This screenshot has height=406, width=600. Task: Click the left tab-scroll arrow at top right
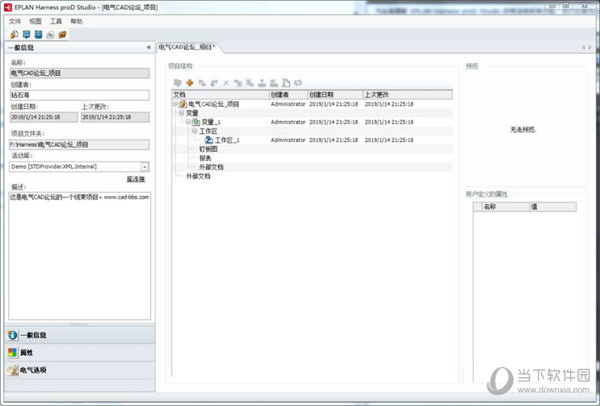pyautogui.click(x=584, y=47)
